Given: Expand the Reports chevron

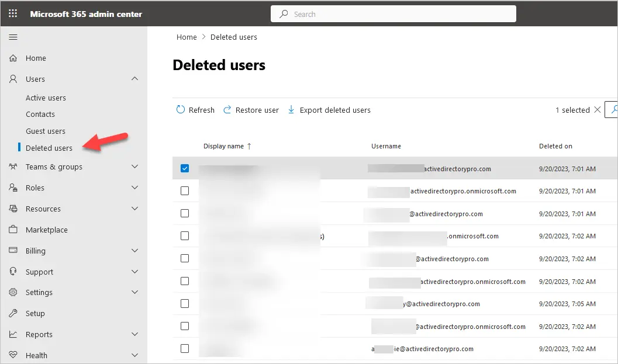Looking at the screenshot, I should point(135,334).
